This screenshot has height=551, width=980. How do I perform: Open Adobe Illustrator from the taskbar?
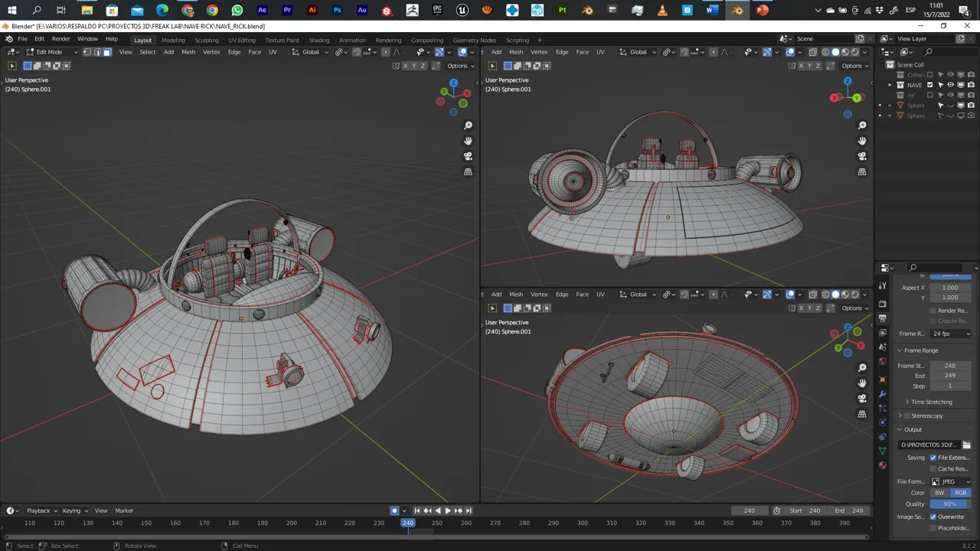click(x=312, y=10)
